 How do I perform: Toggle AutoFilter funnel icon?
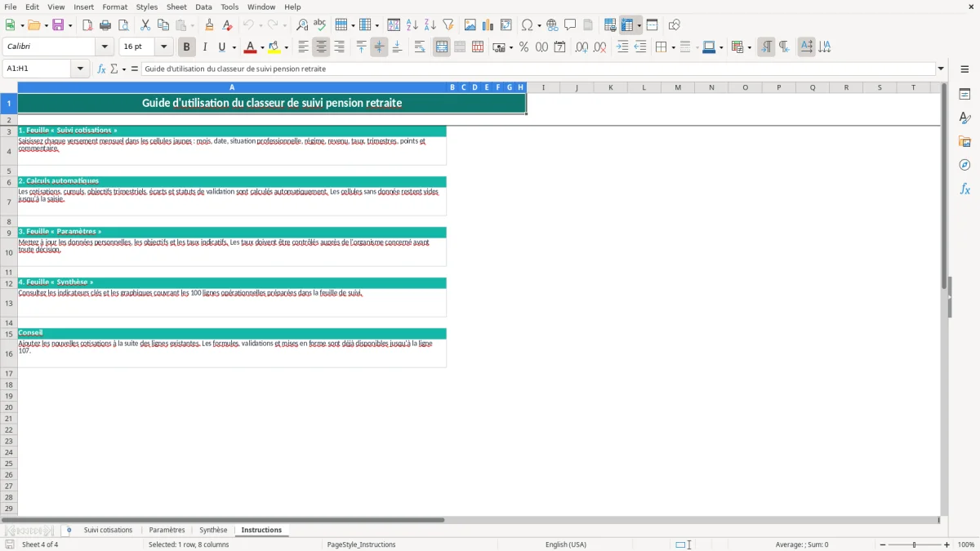coord(448,25)
